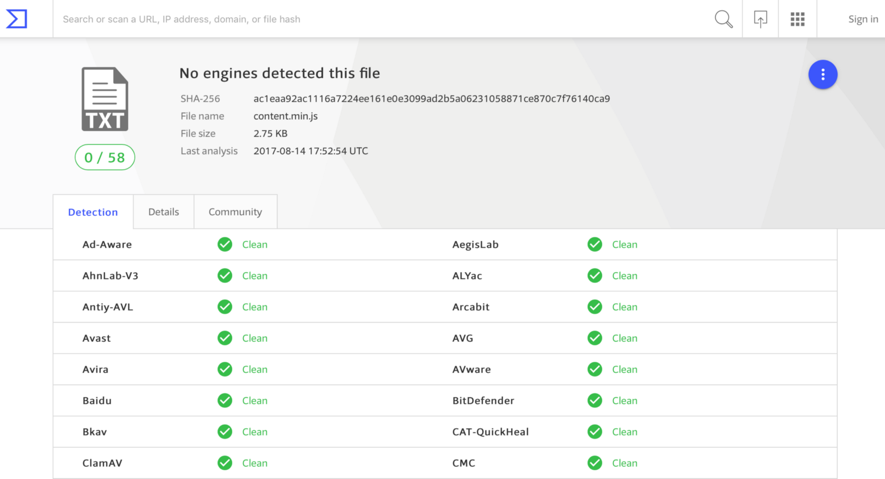Click the Clean result for AVG
The width and height of the screenshot is (885, 479).
[624, 338]
